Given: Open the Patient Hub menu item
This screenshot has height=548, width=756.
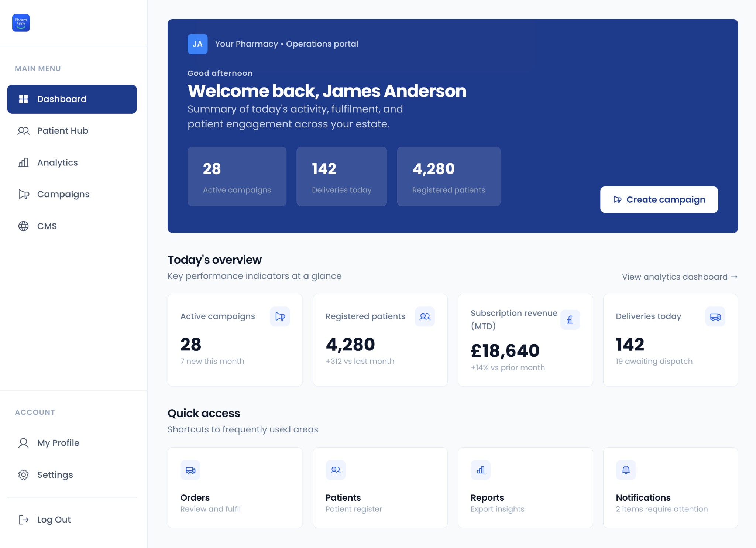Looking at the screenshot, I should click(x=62, y=130).
